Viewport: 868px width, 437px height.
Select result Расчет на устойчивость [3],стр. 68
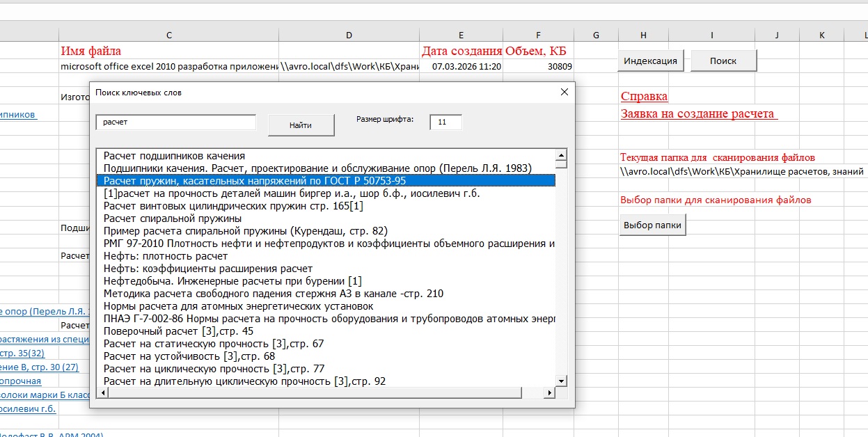pyautogui.click(x=189, y=356)
